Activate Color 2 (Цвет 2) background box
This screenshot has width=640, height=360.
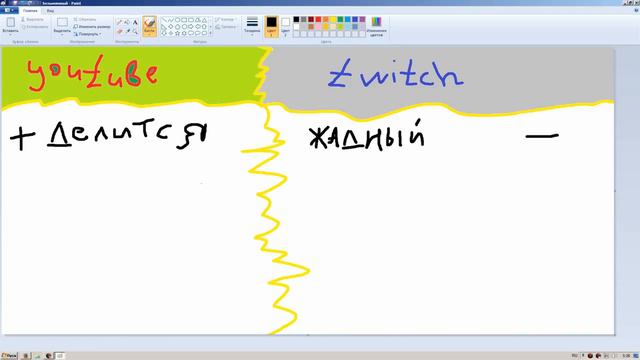(285, 26)
